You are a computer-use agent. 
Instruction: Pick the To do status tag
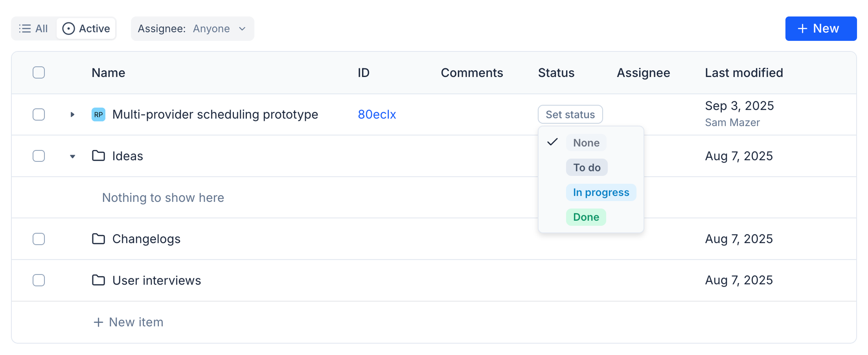[x=587, y=168]
